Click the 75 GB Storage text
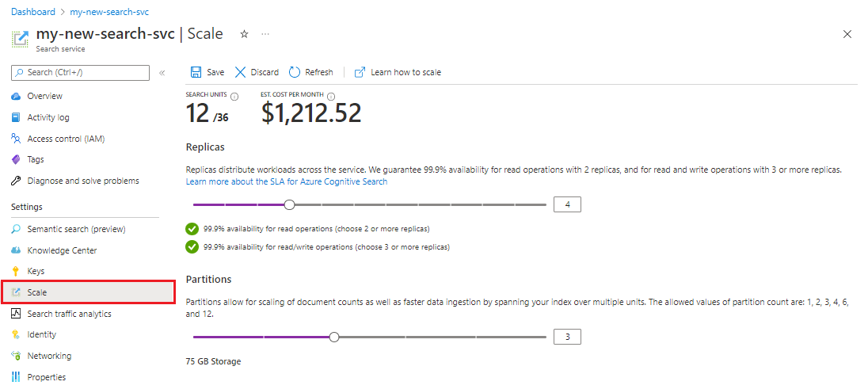The image size is (868, 389). (214, 361)
